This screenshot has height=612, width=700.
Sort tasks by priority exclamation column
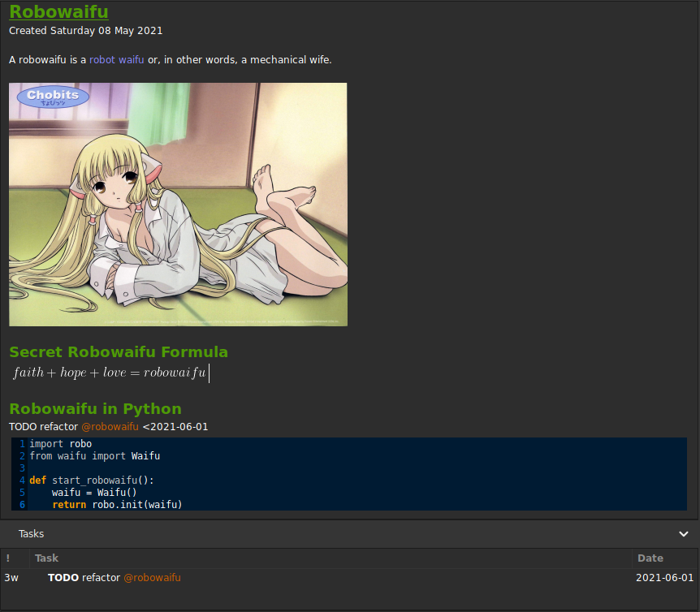[x=15, y=558]
